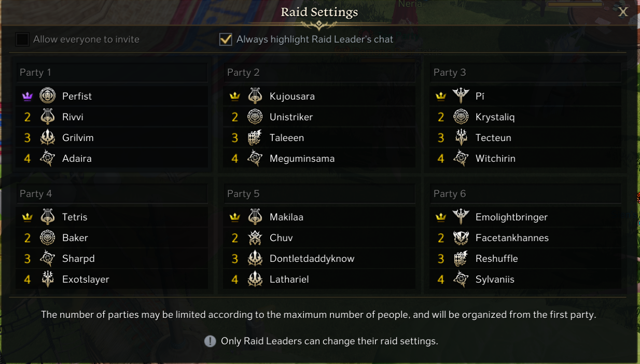Select Witchirin in Party 3
The height and width of the screenshot is (364, 640).
(495, 158)
